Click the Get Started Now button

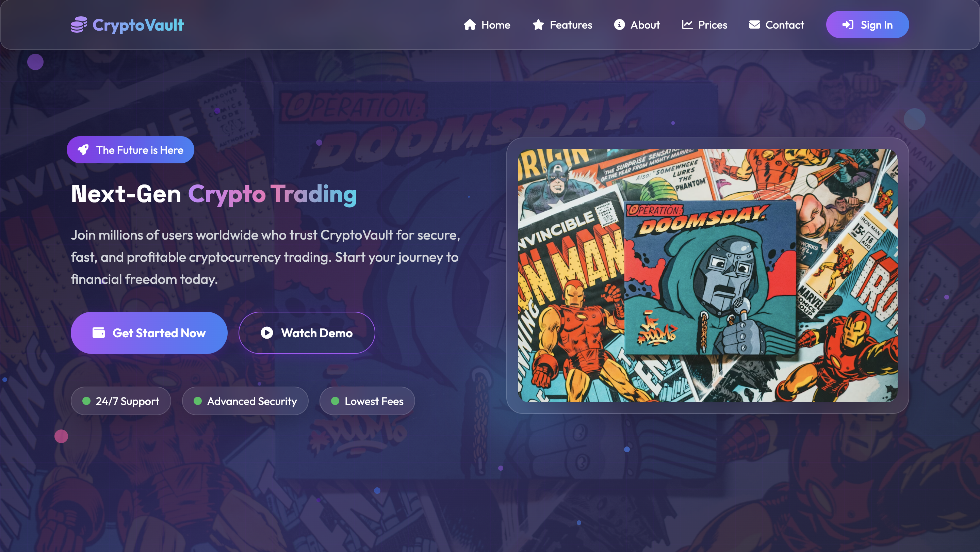[149, 333]
